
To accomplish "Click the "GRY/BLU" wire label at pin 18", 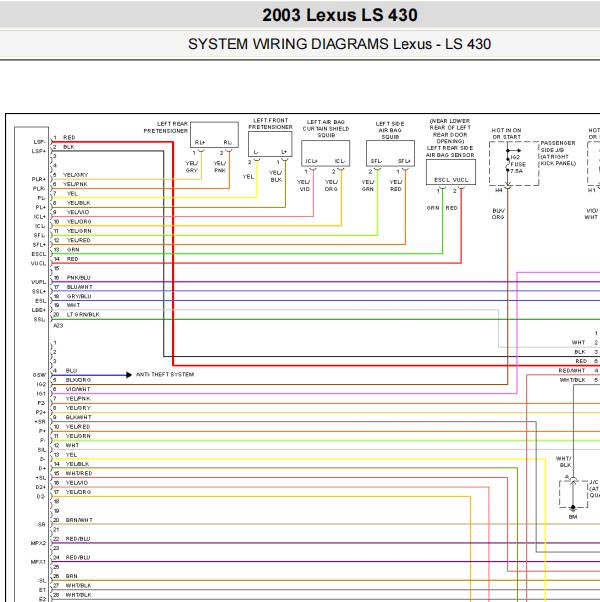I will coord(79,296).
